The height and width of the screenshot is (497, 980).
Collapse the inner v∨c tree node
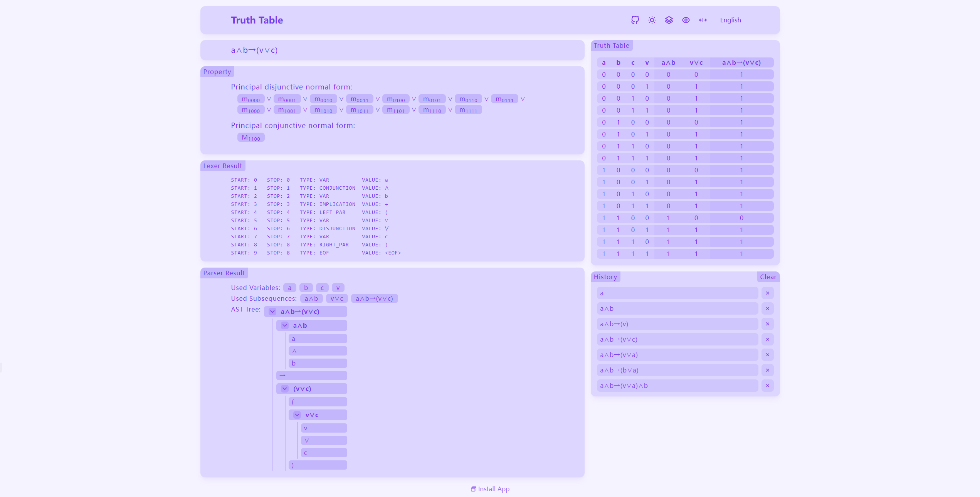tap(297, 415)
